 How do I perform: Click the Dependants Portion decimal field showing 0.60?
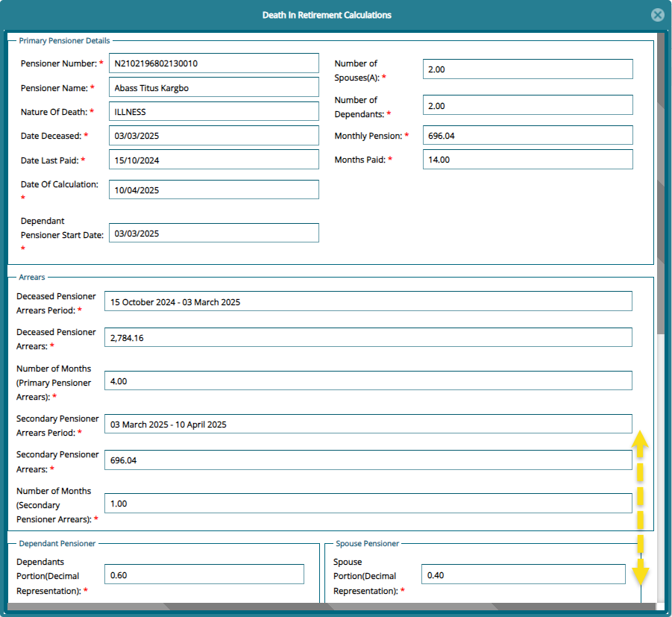(x=204, y=574)
